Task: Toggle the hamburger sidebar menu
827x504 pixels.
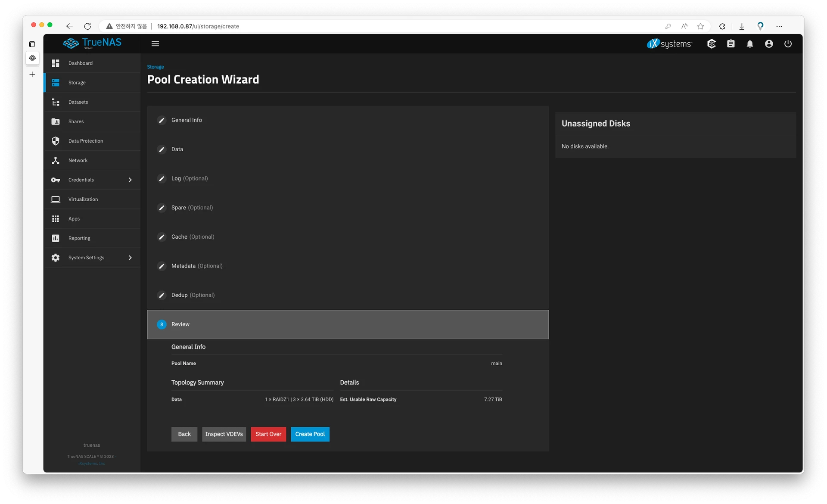Action: click(155, 44)
